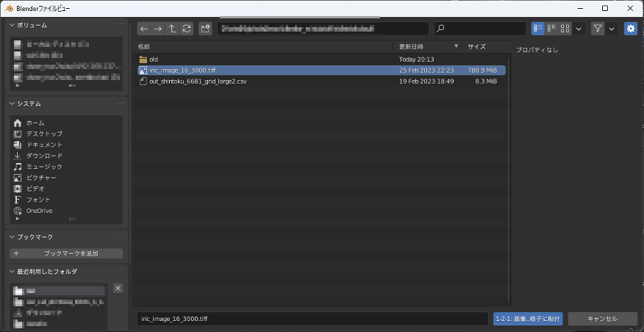644x332 pixels.
Task: Refresh the file list
Action: (187, 29)
